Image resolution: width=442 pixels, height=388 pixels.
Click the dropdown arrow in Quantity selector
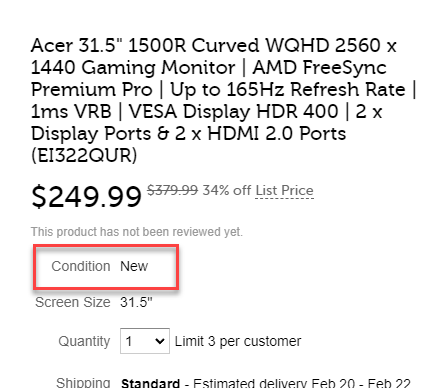tap(160, 341)
